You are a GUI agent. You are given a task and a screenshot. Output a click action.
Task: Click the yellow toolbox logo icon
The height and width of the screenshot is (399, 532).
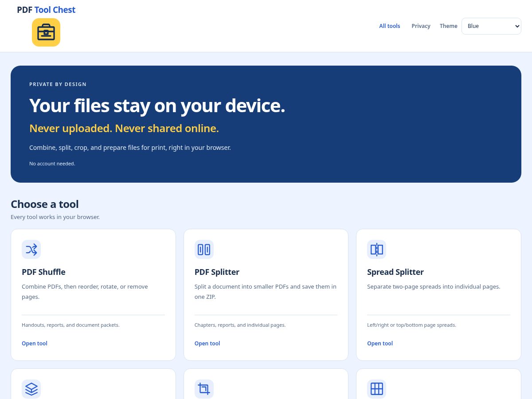pyautogui.click(x=46, y=32)
